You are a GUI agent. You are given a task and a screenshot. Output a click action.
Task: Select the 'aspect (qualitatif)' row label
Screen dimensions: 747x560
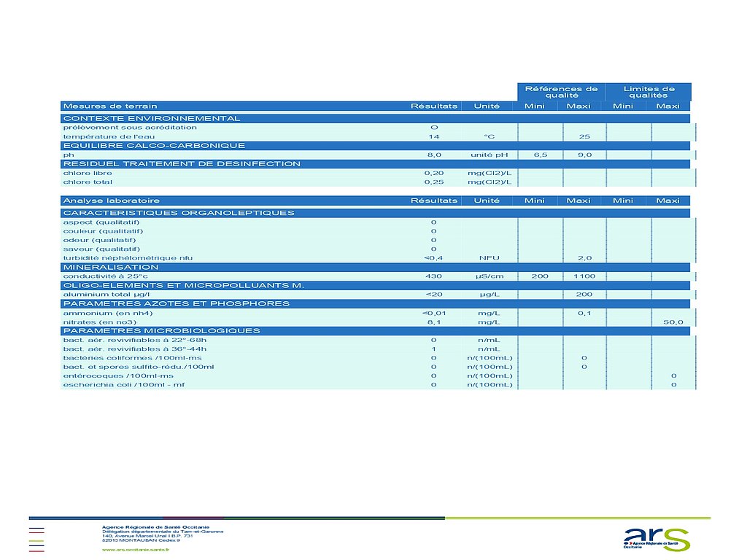point(101,222)
